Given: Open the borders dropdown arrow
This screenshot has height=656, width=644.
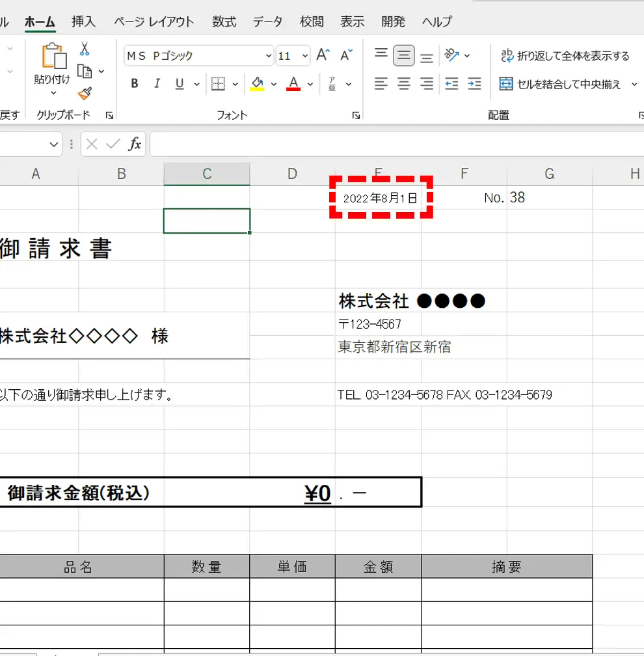Looking at the screenshot, I should [235, 84].
